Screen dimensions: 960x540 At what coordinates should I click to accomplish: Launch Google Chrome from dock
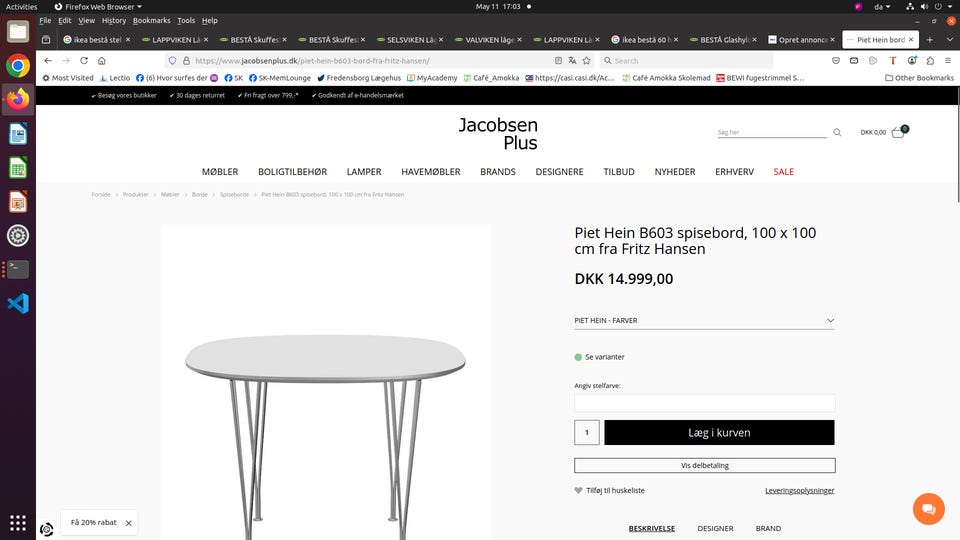coord(18,66)
